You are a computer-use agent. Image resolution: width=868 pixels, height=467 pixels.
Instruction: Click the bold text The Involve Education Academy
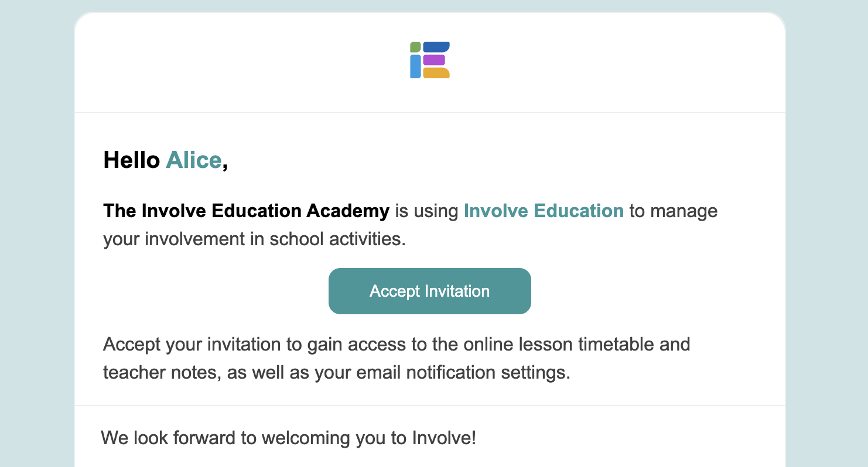tap(246, 211)
